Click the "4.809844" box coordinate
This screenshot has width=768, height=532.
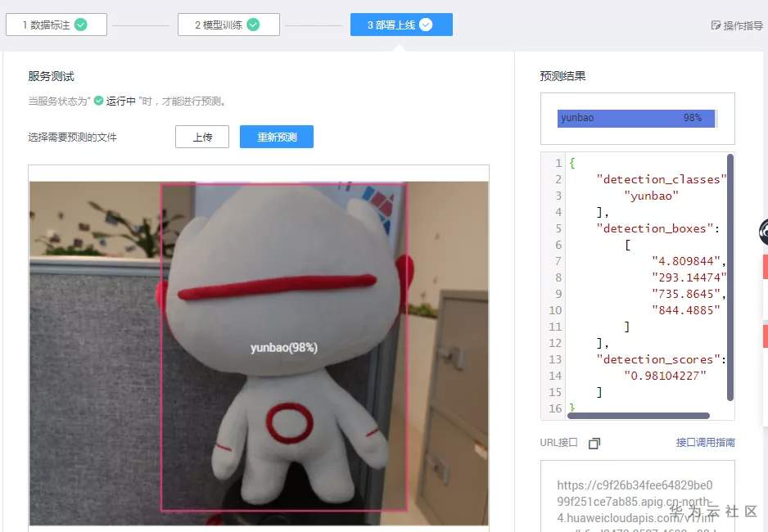pyautogui.click(x=686, y=261)
